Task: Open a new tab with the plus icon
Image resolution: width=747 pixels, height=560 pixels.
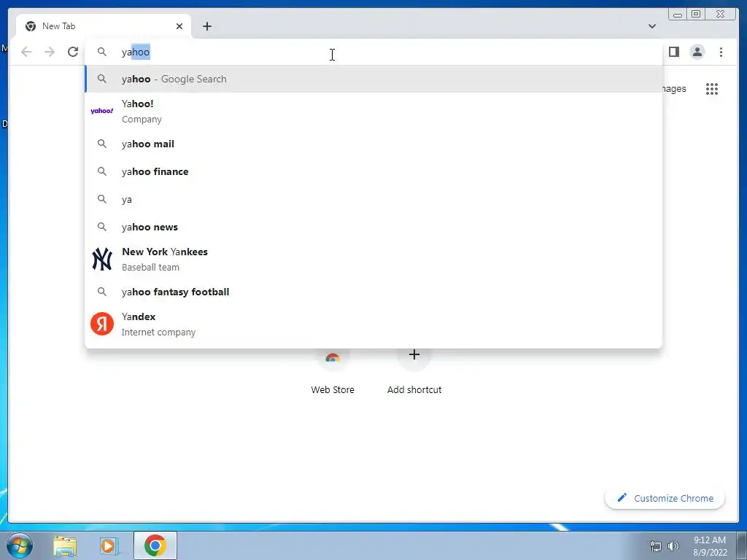Action: (206, 26)
